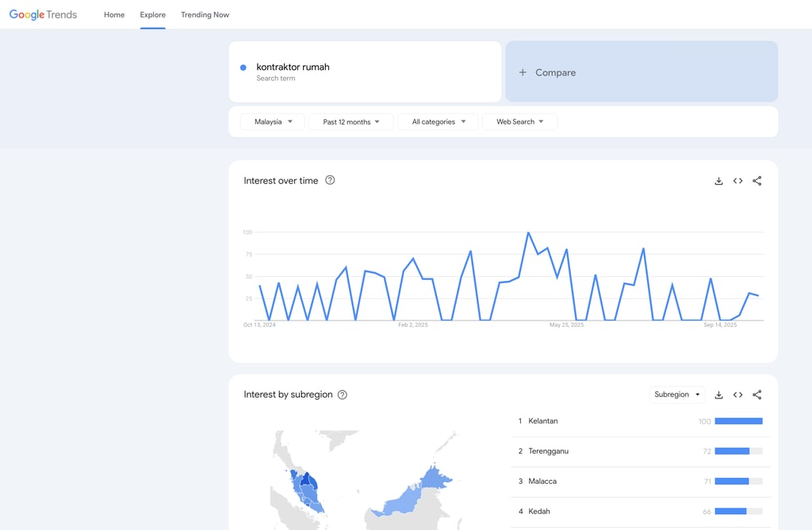Viewport: 812px width, 530px height.
Task: Click embed icon on Interest over time
Action: pos(737,181)
